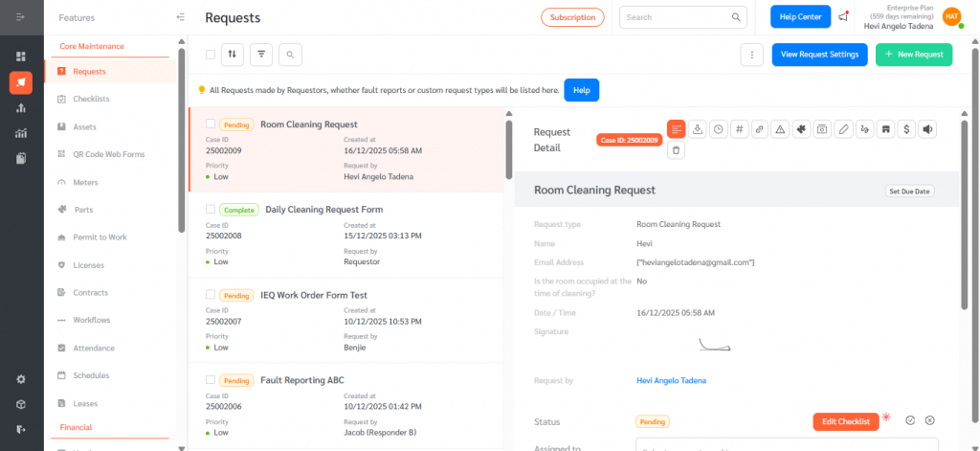Click the top Search input field
The height and width of the screenshot is (451, 980).
click(676, 17)
